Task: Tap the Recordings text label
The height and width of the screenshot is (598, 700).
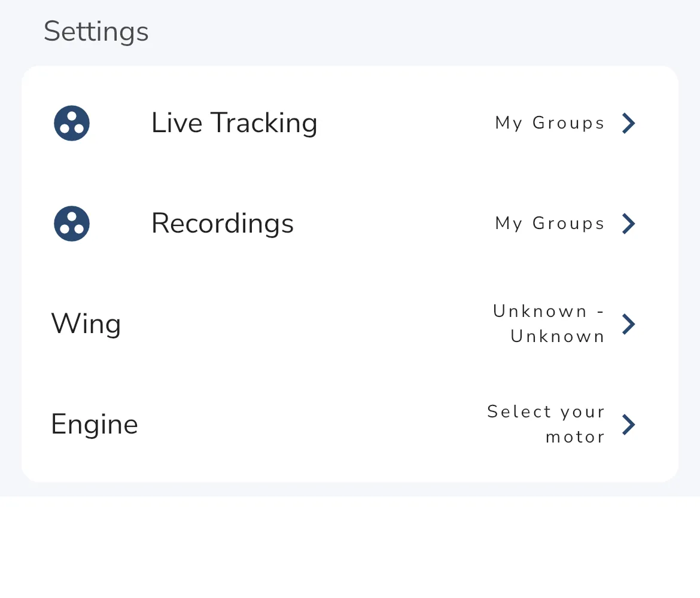Action: (223, 223)
